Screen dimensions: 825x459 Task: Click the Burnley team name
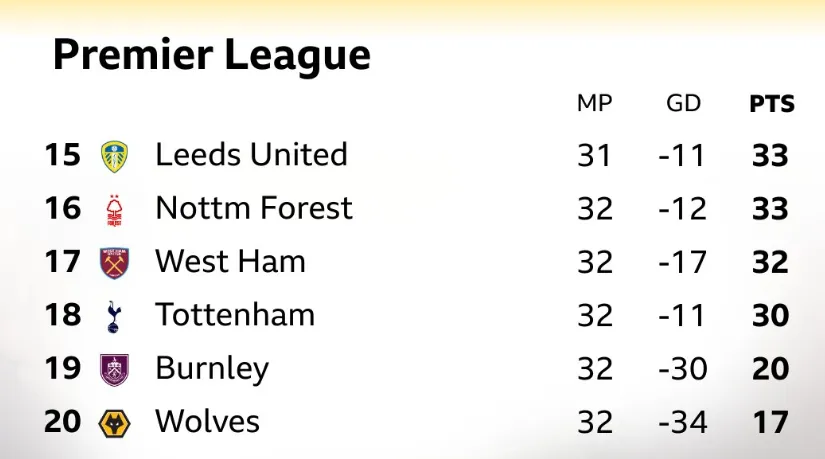pos(212,369)
